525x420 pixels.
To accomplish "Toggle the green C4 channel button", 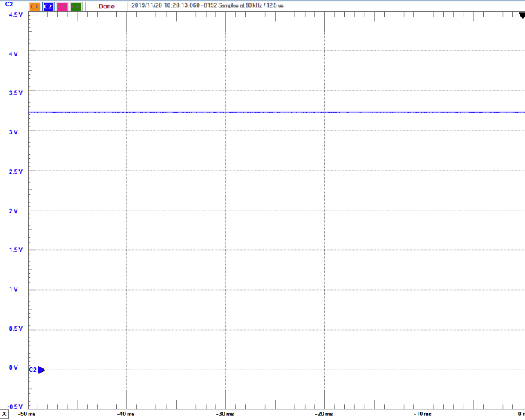I will (75, 6).
